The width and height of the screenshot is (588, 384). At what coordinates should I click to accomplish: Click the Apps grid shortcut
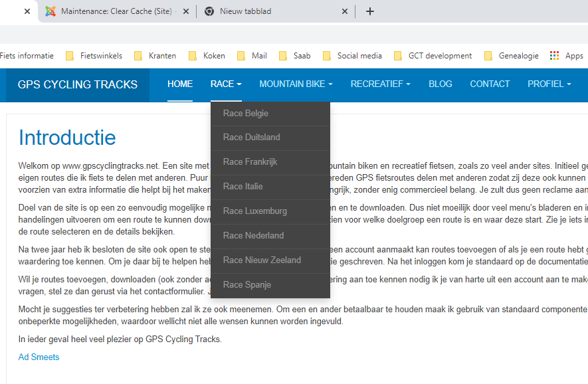click(x=566, y=56)
